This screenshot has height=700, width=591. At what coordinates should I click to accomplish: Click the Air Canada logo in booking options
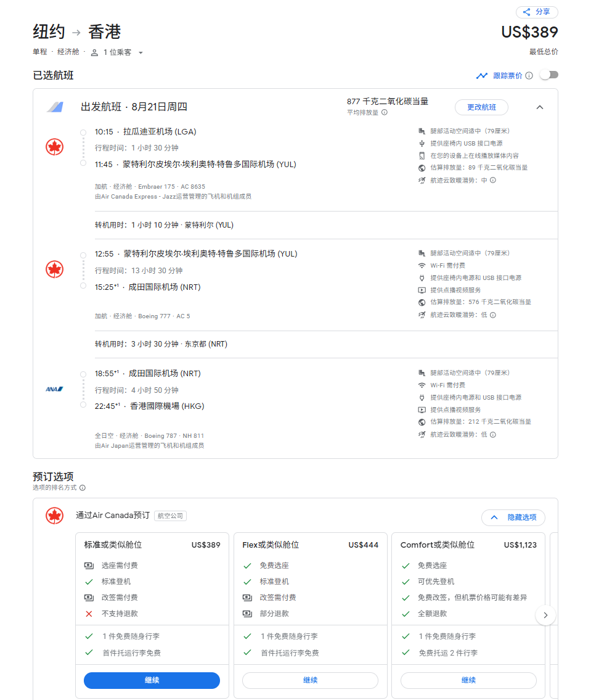point(55,516)
